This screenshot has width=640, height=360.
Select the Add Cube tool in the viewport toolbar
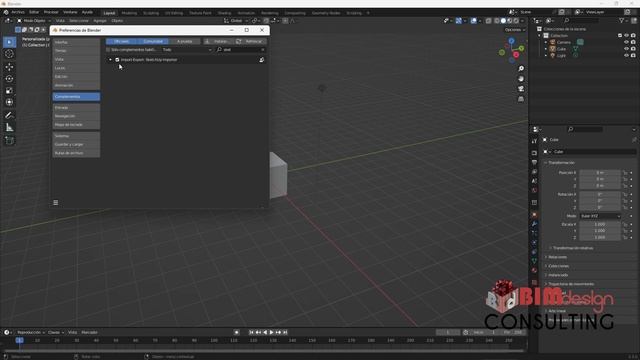9,140
